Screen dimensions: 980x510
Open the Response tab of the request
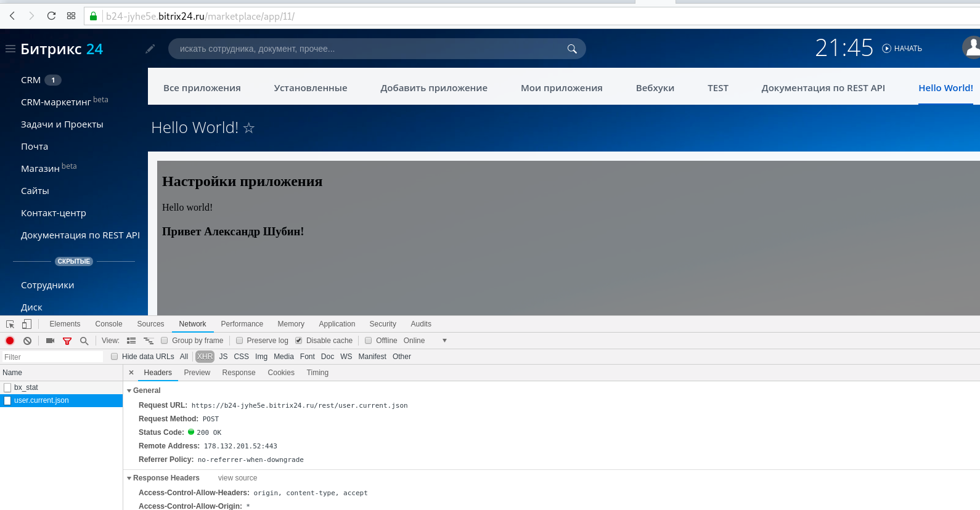point(239,373)
